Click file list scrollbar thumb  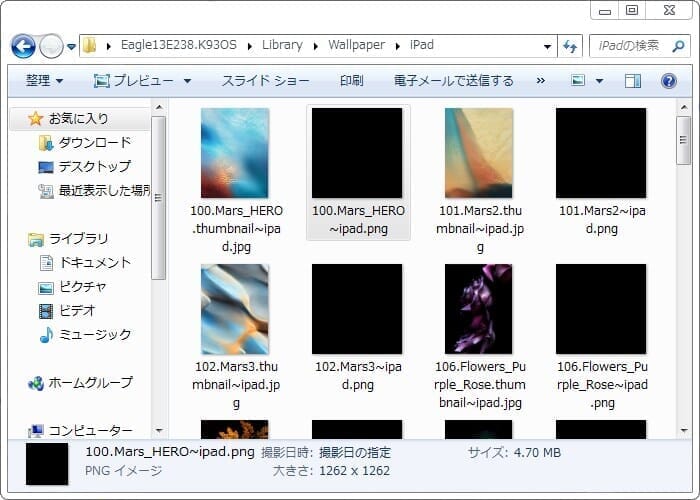pos(683,140)
